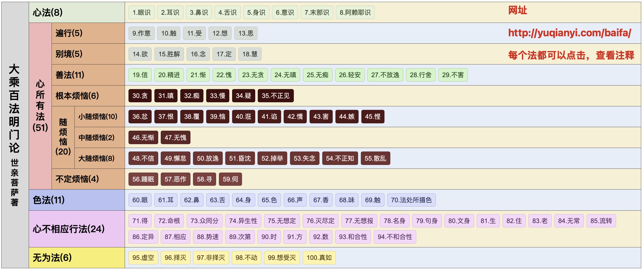Select the 72.命根 tag
Viewport: 644px width, 270px height.
(169, 221)
